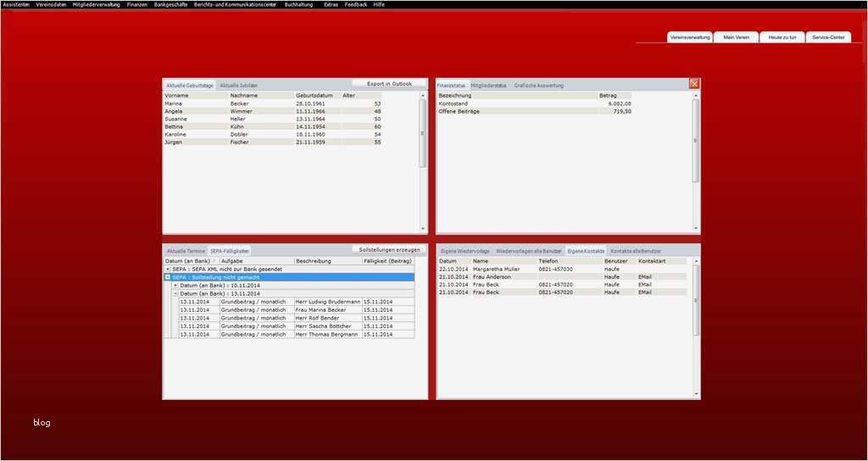This screenshot has width=868, height=461.
Task: Select the Wiedervorlagen alle Benutzer tab
Action: click(x=528, y=251)
